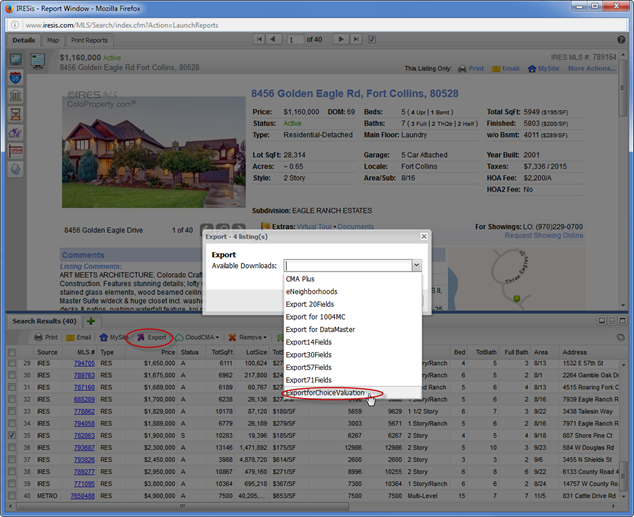Open More Actions menu for listing

point(592,69)
